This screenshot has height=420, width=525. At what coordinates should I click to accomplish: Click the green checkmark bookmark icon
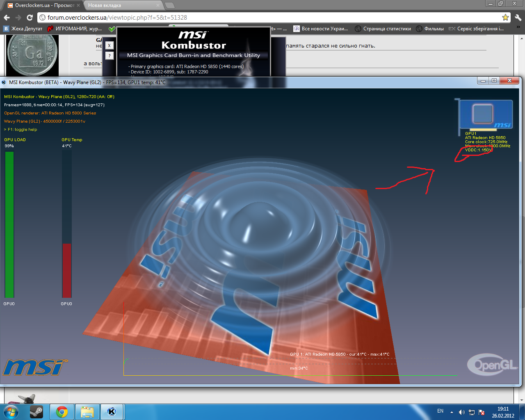click(112, 29)
